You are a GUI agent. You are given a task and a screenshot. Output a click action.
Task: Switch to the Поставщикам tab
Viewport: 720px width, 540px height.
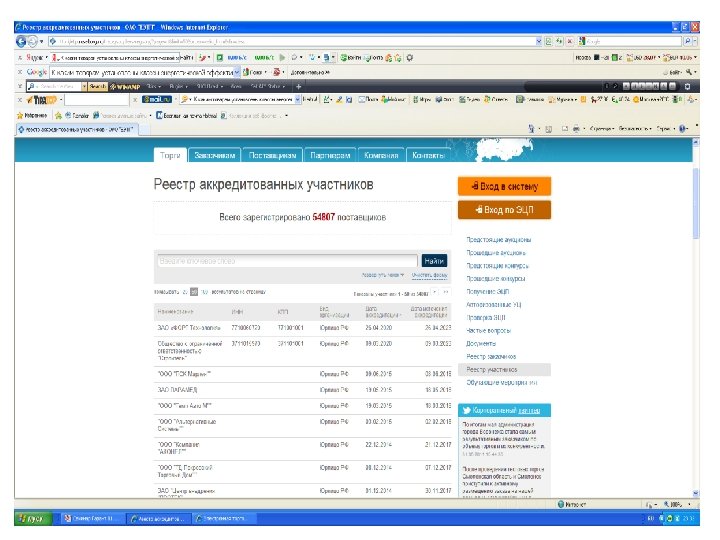(272, 155)
